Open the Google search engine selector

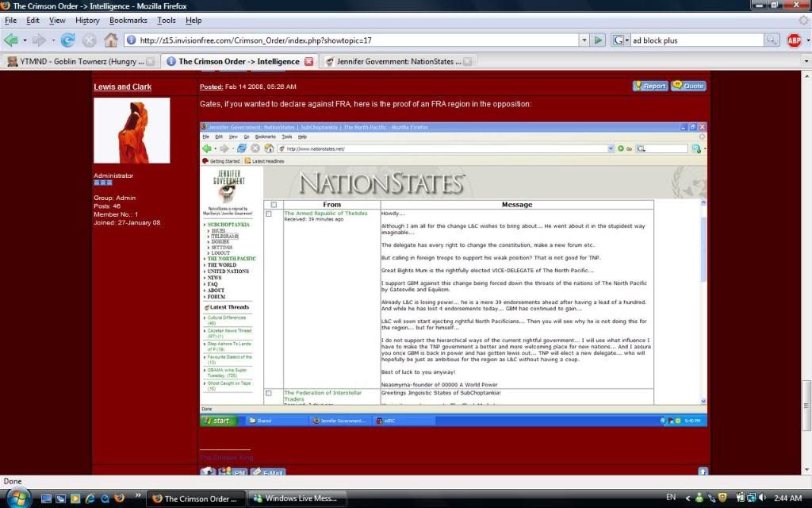point(620,40)
